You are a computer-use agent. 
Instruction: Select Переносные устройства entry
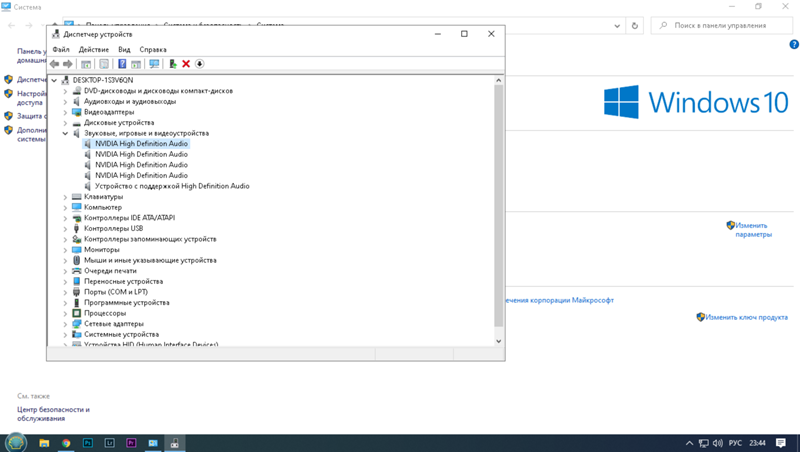click(123, 282)
